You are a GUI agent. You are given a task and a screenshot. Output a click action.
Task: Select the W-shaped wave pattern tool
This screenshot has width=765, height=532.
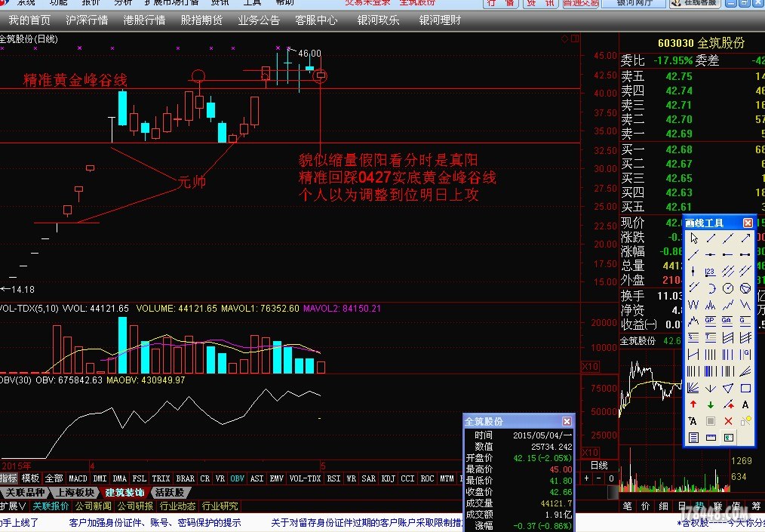pyautogui.click(x=693, y=305)
